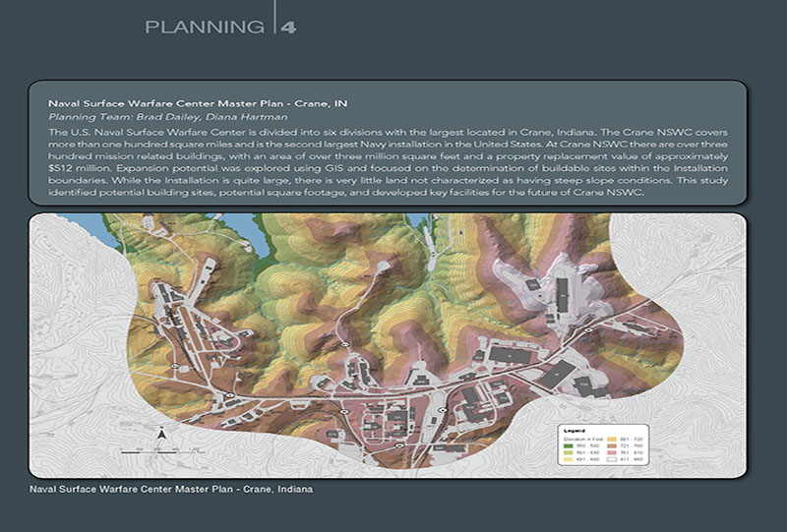Click the pink elevation swatch in legend
This screenshot has height=532, width=787.
pos(612,452)
